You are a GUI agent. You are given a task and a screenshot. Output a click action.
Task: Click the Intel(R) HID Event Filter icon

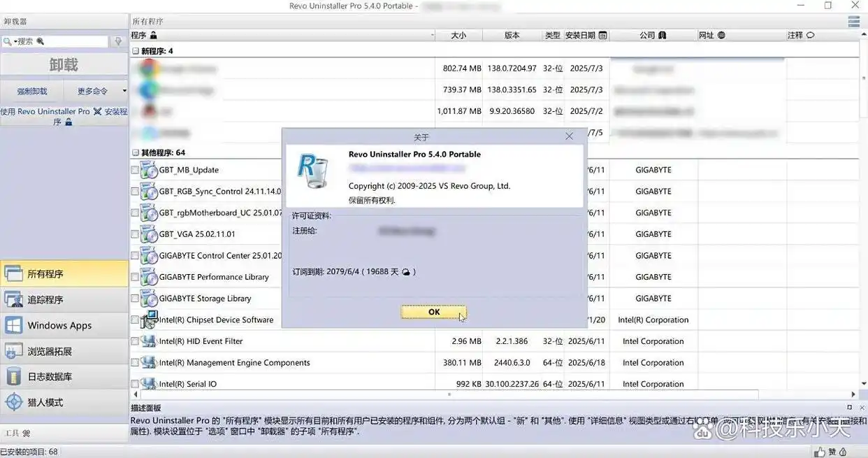tap(149, 341)
